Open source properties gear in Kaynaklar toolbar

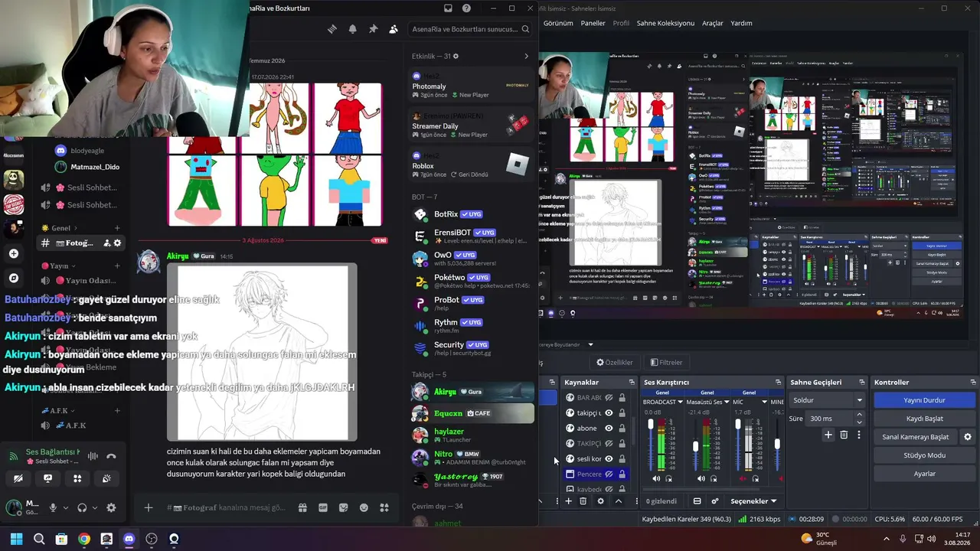click(x=600, y=501)
